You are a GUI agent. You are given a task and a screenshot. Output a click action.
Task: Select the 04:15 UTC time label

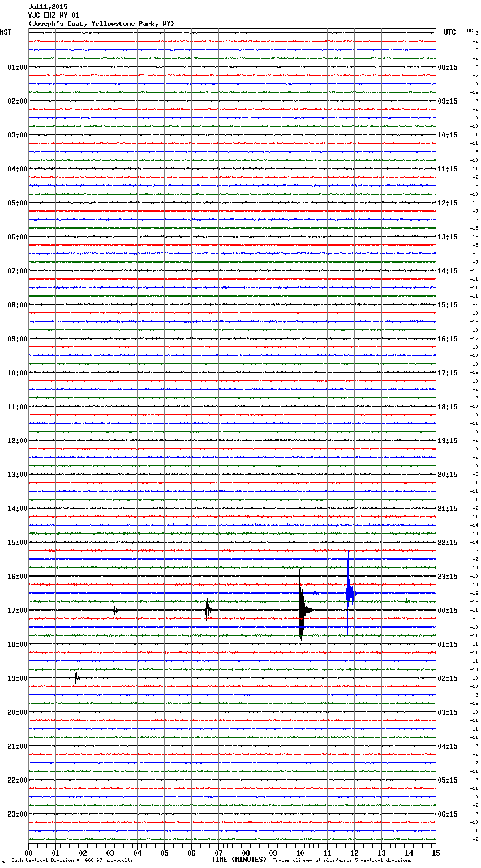[448, 746]
